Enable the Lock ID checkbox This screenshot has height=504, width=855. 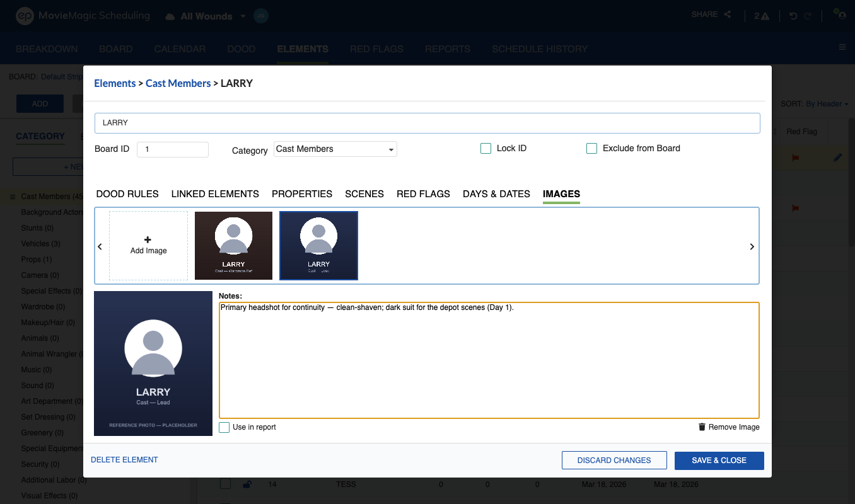[486, 149]
